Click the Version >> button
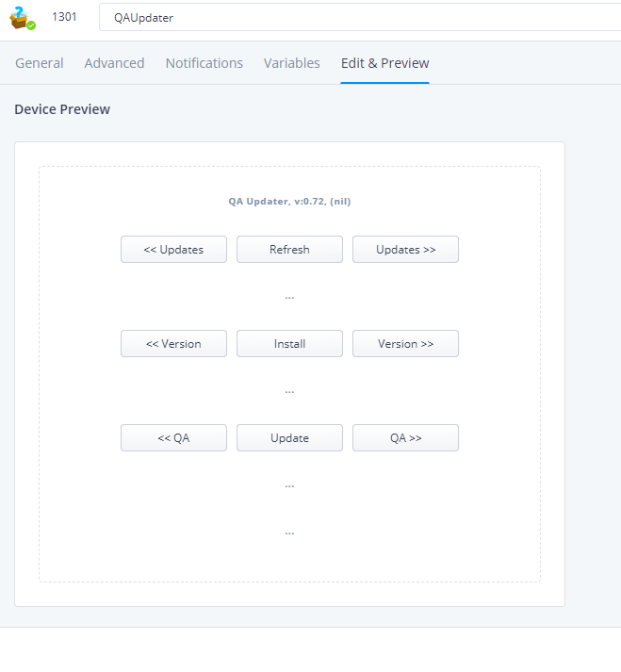This screenshot has height=672, width=621. pyautogui.click(x=405, y=344)
